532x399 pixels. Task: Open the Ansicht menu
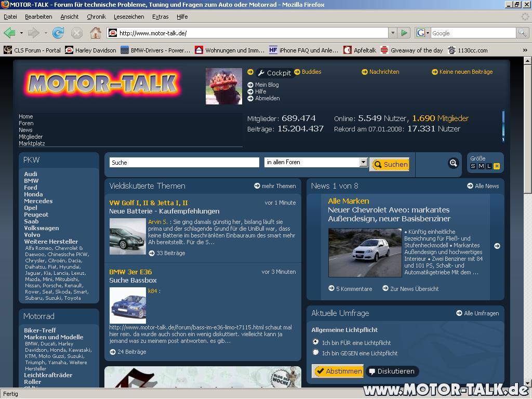coord(69,17)
